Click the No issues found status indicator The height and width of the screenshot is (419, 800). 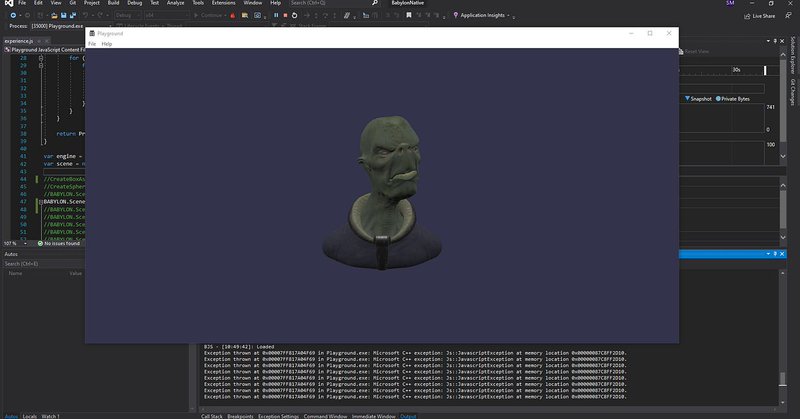[59, 243]
